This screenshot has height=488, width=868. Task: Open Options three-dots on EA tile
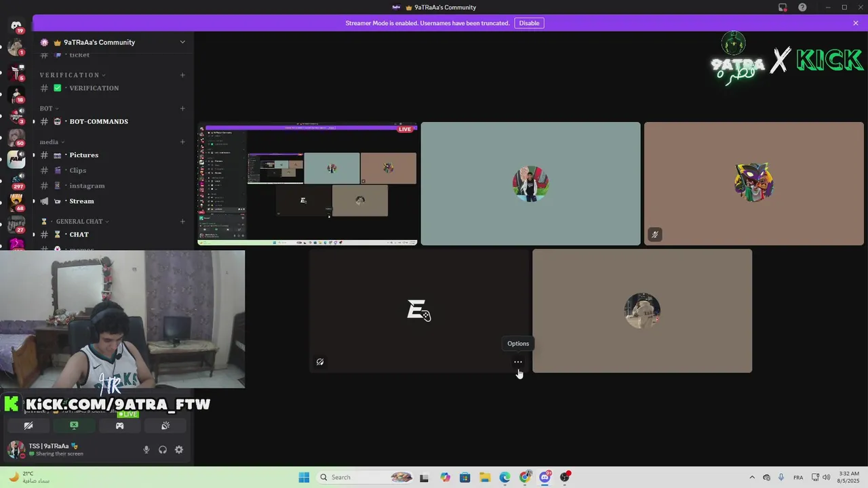[x=518, y=362]
